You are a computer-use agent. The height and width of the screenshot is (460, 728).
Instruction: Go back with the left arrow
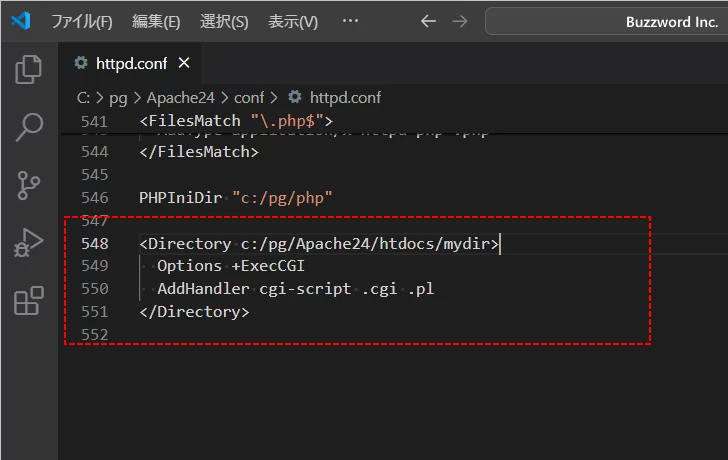(x=428, y=21)
